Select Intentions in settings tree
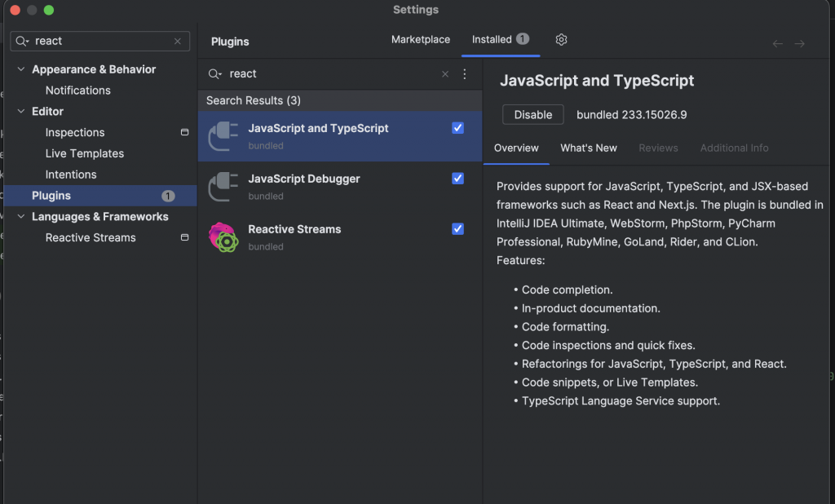This screenshot has width=835, height=504. tap(71, 175)
